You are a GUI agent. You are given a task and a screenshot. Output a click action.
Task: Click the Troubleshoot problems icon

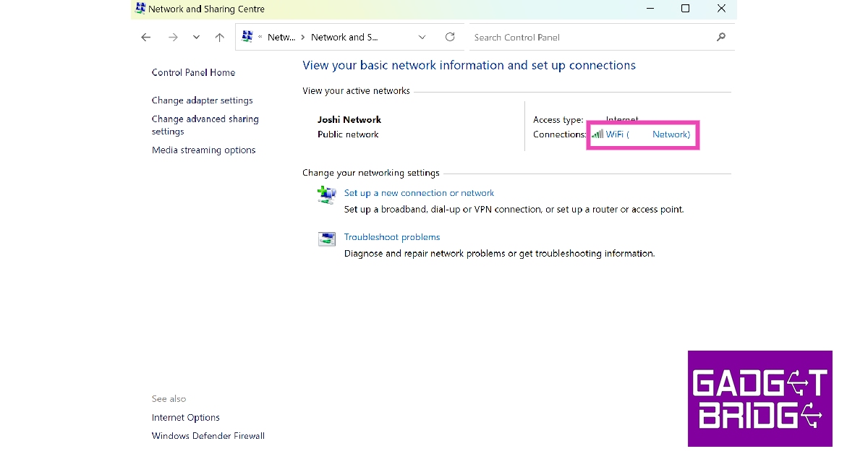coord(327,239)
